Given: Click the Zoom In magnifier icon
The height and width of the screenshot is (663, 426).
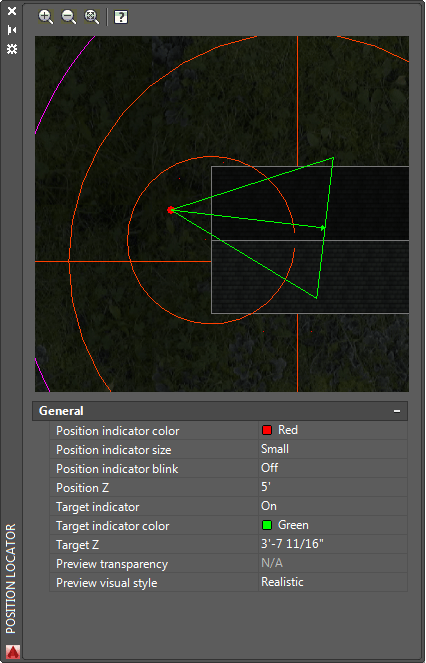Looking at the screenshot, I should click(46, 17).
